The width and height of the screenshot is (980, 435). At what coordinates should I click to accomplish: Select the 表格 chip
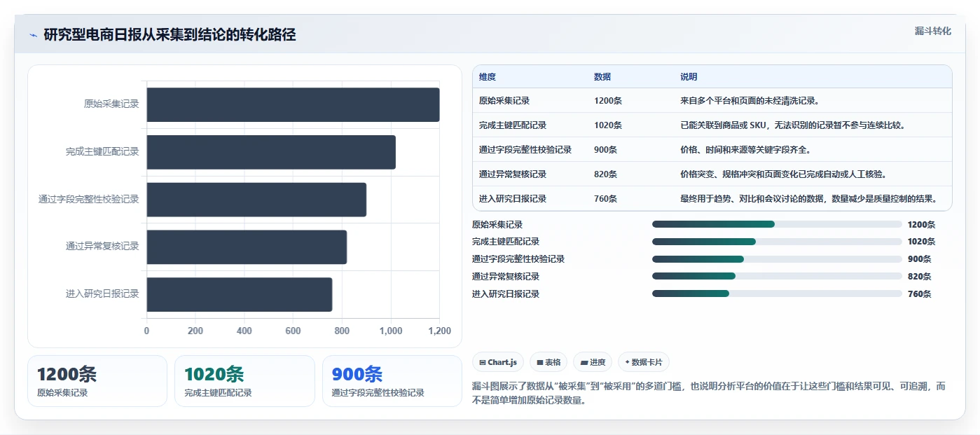point(548,362)
